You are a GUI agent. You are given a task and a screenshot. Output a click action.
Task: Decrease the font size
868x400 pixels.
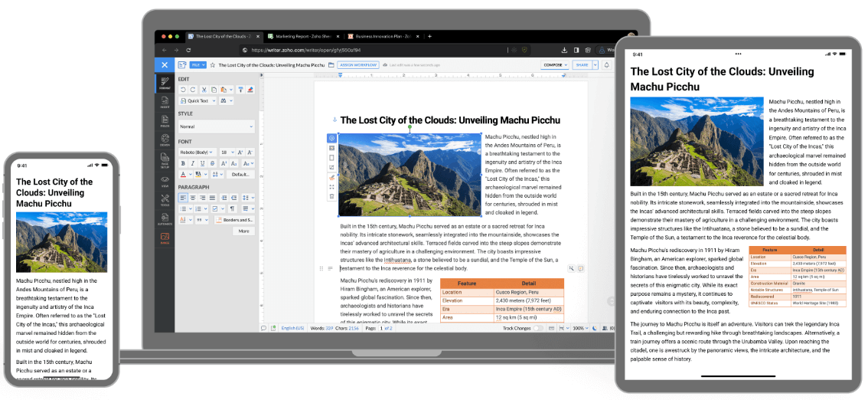[250, 152]
